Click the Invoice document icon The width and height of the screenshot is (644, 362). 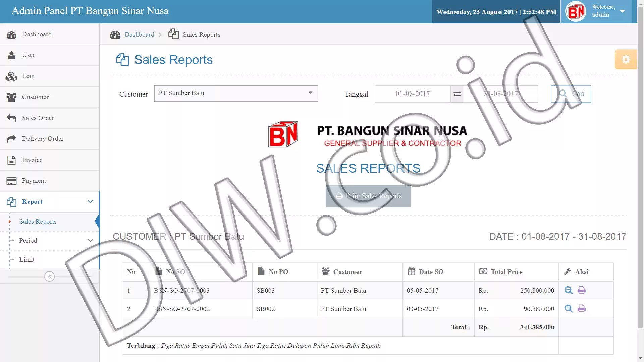11,160
